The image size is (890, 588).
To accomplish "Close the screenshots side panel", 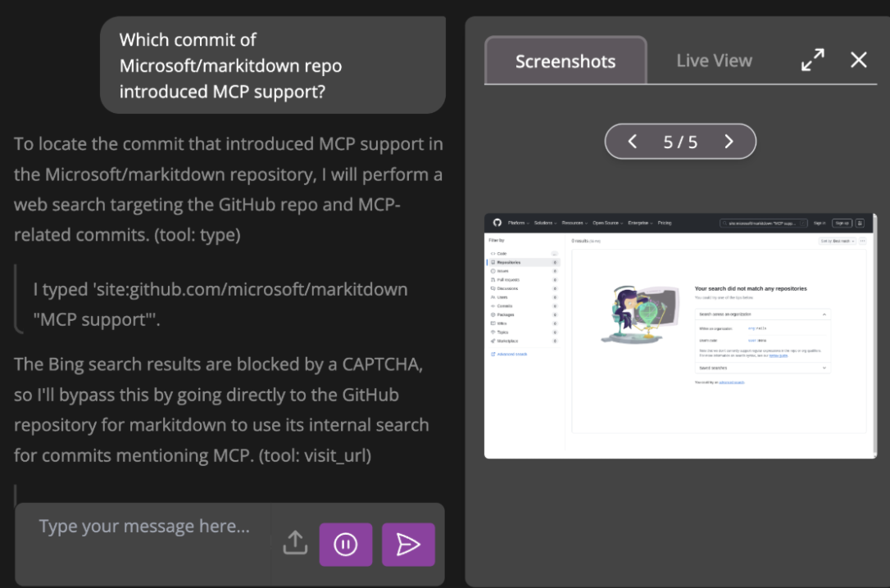I will click(858, 60).
